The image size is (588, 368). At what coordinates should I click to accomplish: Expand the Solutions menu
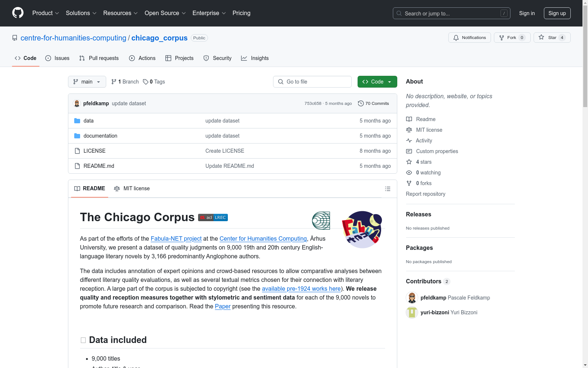[81, 13]
